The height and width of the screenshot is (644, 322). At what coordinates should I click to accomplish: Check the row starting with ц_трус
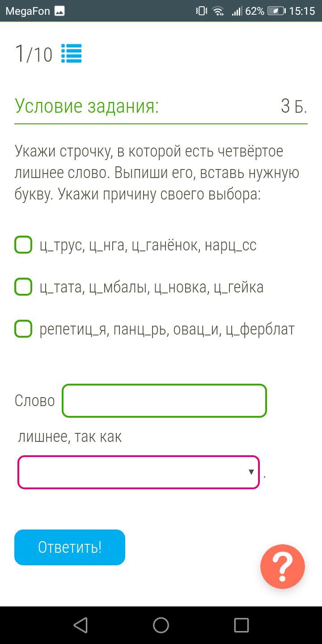click(x=23, y=245)
